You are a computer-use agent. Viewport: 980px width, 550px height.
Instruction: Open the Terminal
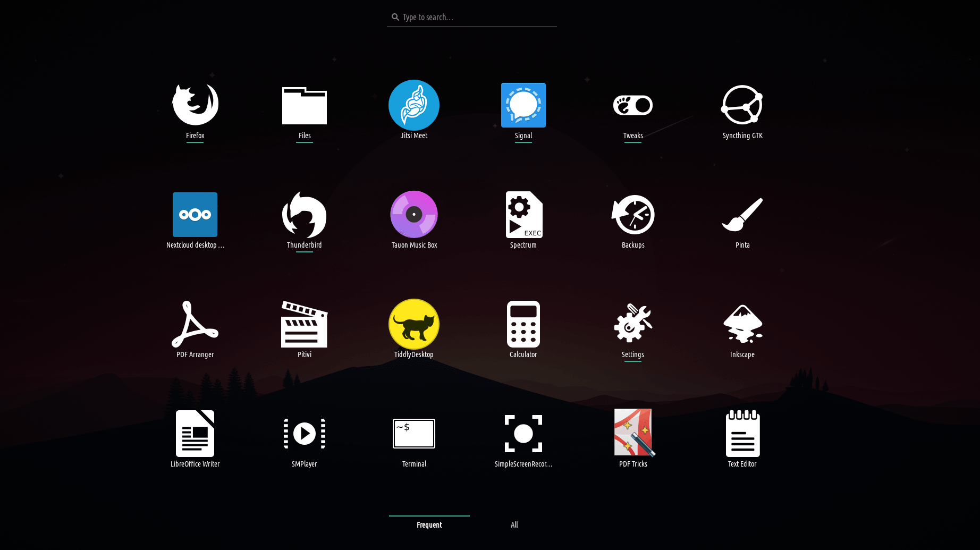coord(413,434)
